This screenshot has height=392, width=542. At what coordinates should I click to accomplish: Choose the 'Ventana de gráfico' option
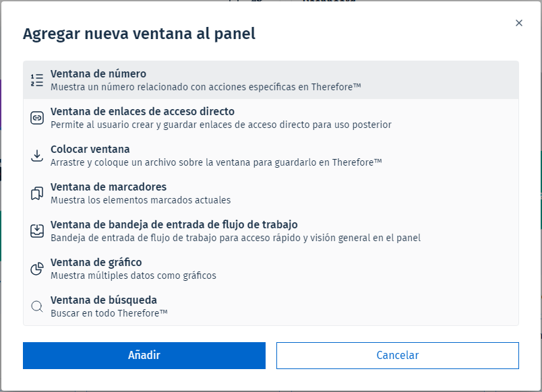[96, 263]
